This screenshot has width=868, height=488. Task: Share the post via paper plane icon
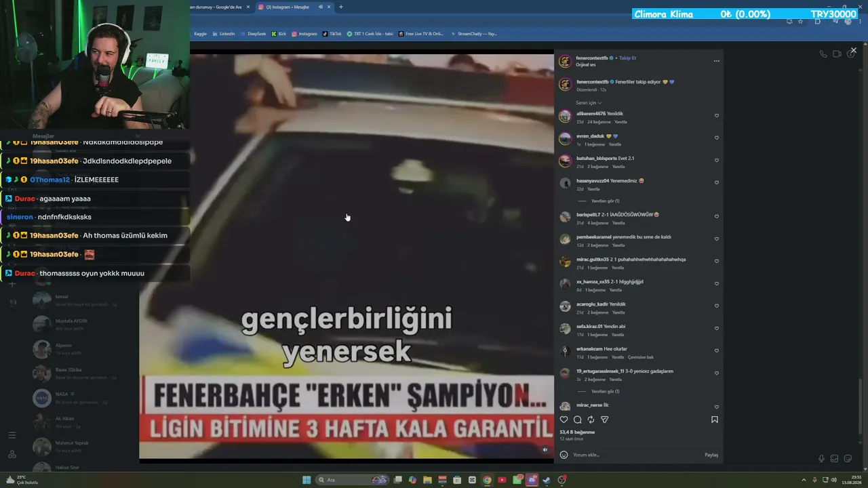pos(604,420)
